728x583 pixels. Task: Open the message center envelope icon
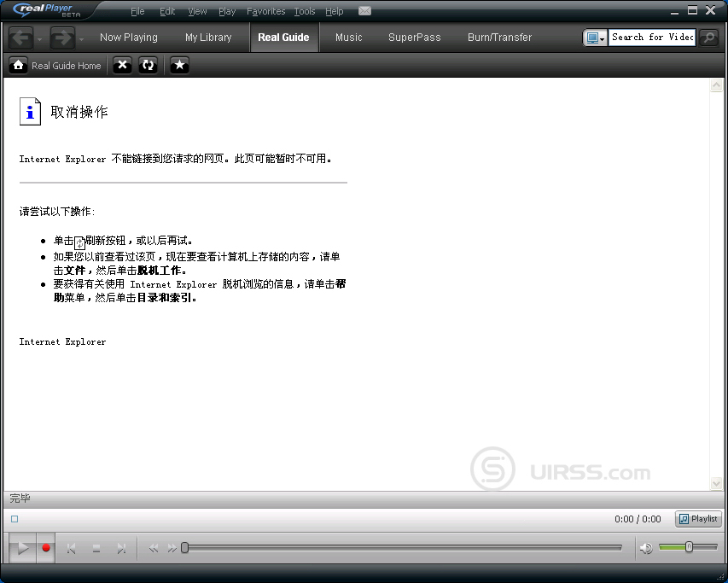click(365, 11)
